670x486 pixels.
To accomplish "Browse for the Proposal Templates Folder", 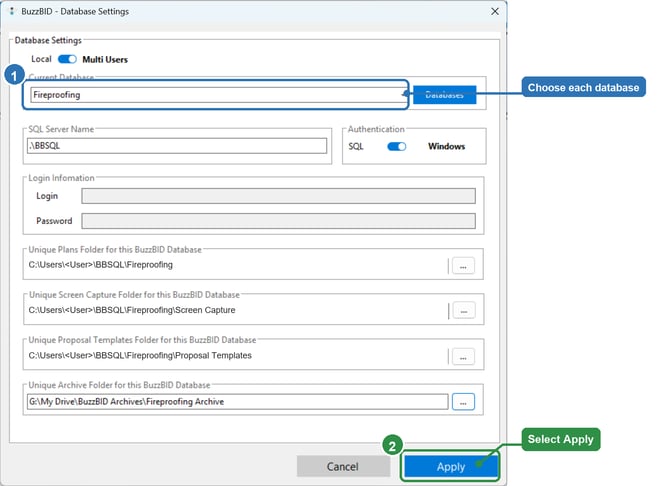I will 463,356.
